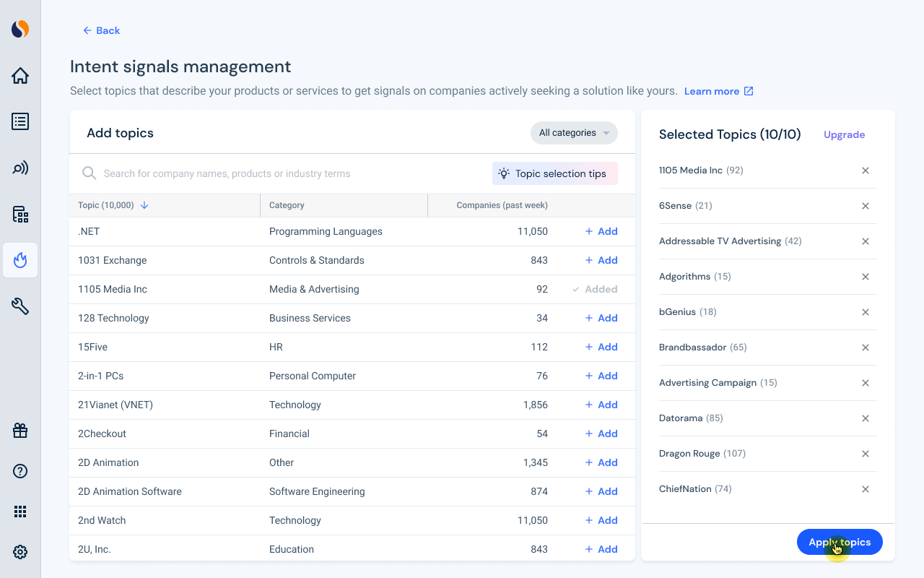This screenshot has height=578, width=924.
Task: Select Brandbassador in selected topics
Action: tap(692, 348)
